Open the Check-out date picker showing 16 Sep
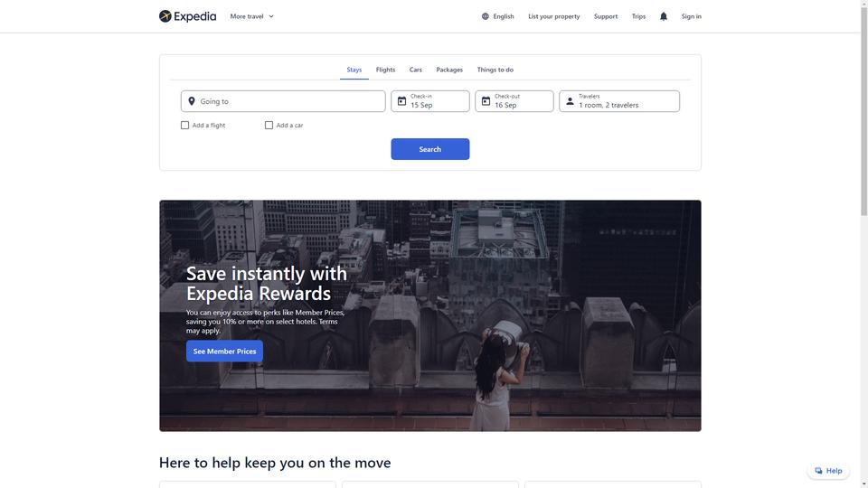This screenshot has width=868, height=488. 514,101
